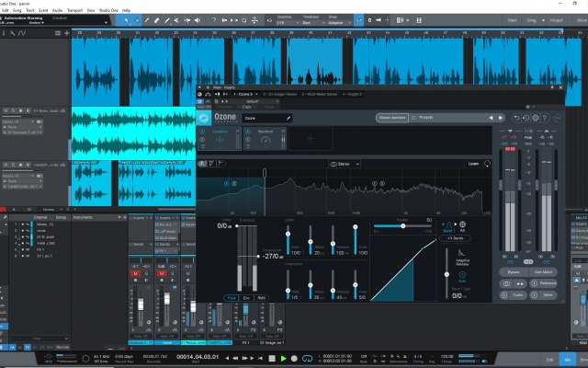Click the add track plus icon
The image size is (588, 368).
(x=67, y=33)
